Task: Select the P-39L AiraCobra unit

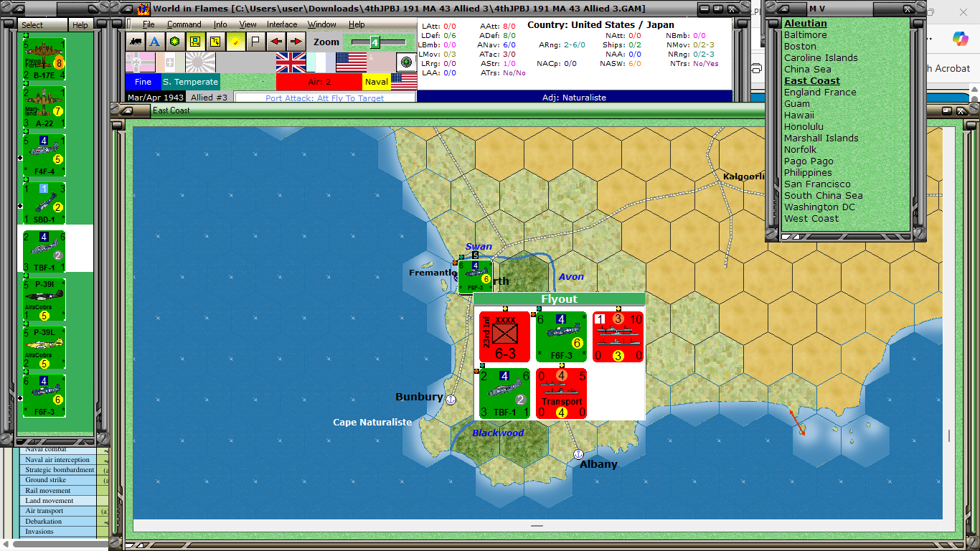Action: pos(44,347)
